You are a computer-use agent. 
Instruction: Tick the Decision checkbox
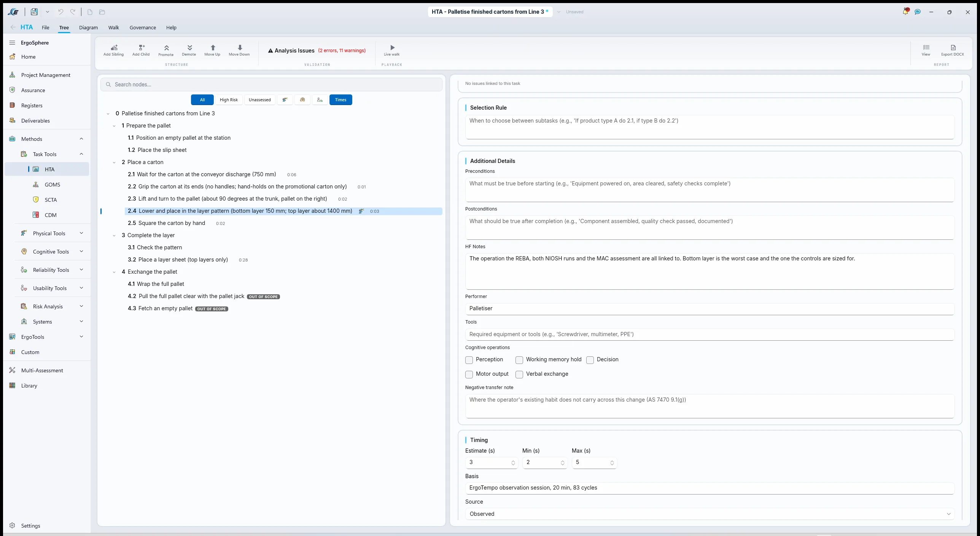(590, 360)
